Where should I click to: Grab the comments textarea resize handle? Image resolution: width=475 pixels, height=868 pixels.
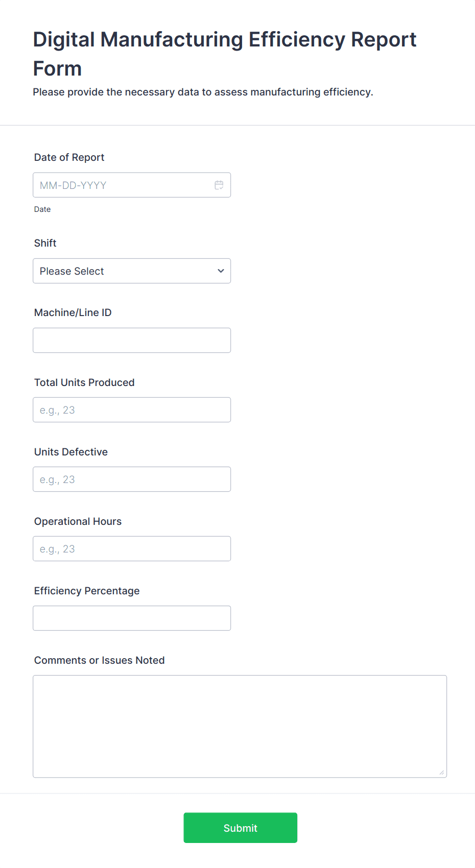coord(441,773)
